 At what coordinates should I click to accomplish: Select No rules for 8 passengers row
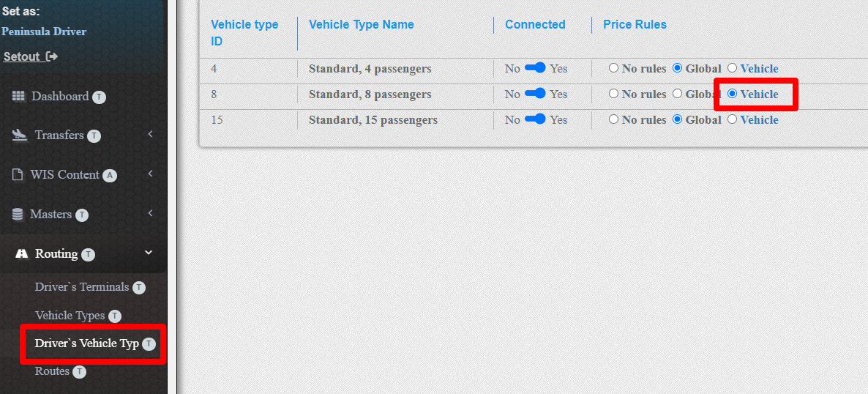(x=614, y=94)
